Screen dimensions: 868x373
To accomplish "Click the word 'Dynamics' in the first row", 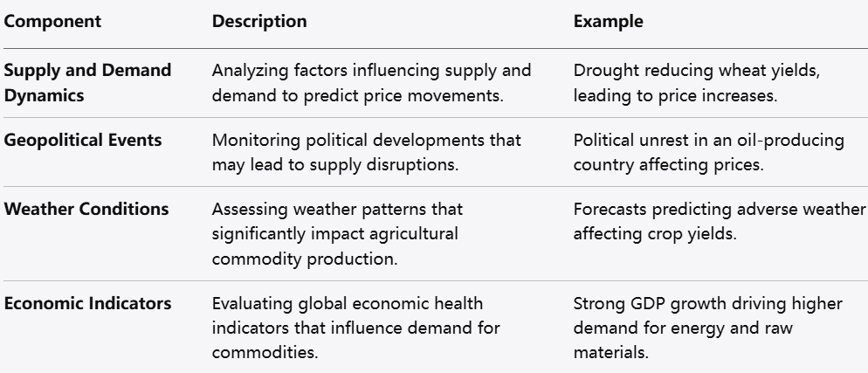I will coord(45,94).
